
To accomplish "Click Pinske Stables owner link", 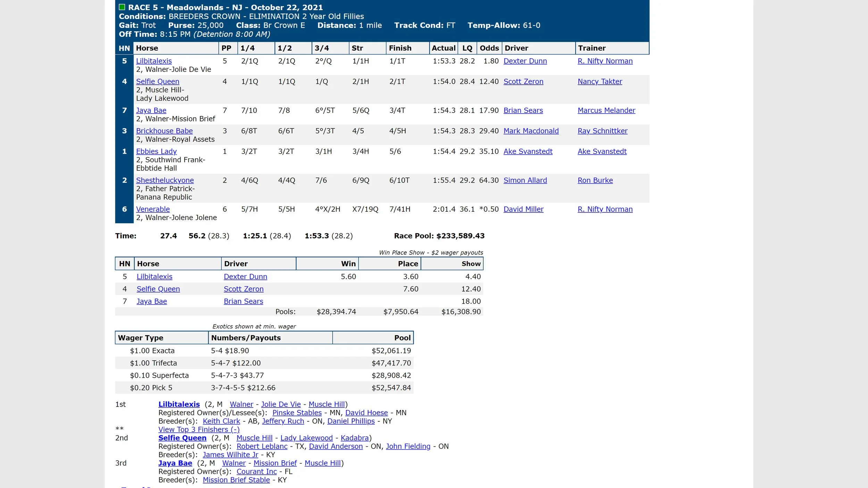I will (x=297, y=413).
